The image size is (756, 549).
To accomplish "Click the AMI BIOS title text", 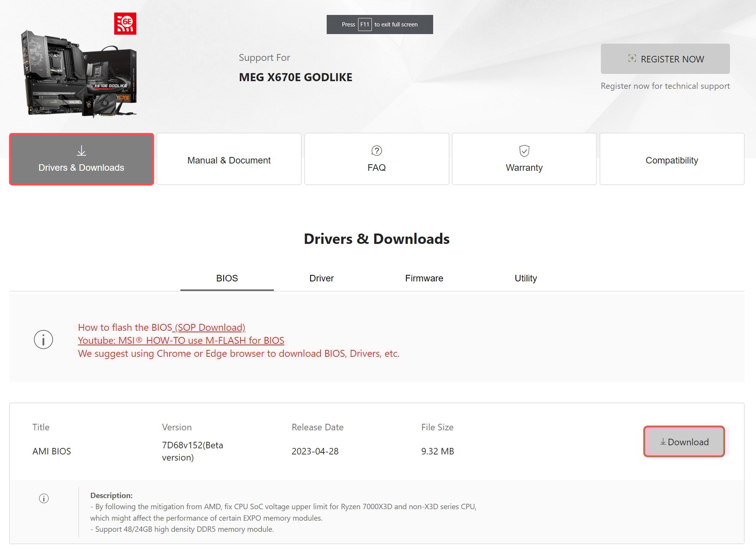I will pyautogui.click(x=52, y=451).
